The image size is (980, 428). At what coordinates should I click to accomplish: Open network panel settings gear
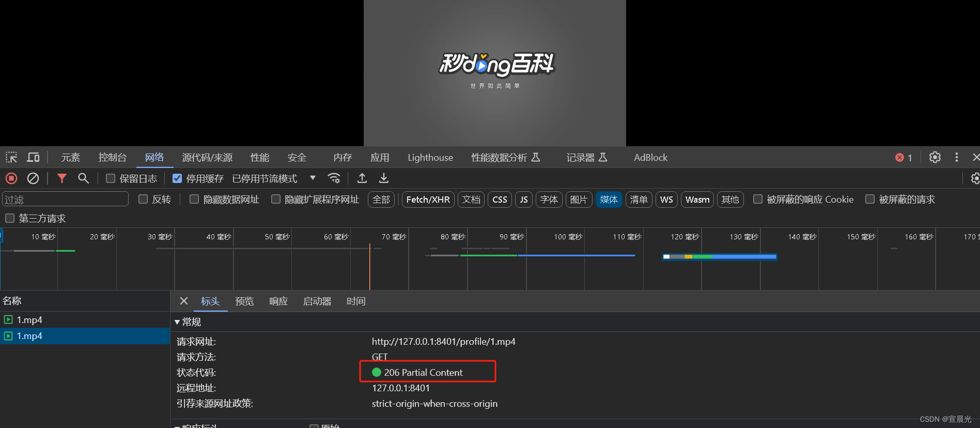[x=975, y=178]
